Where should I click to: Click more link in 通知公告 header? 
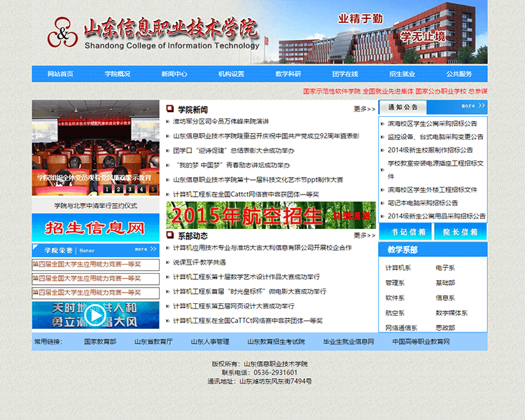click(473, 106)
